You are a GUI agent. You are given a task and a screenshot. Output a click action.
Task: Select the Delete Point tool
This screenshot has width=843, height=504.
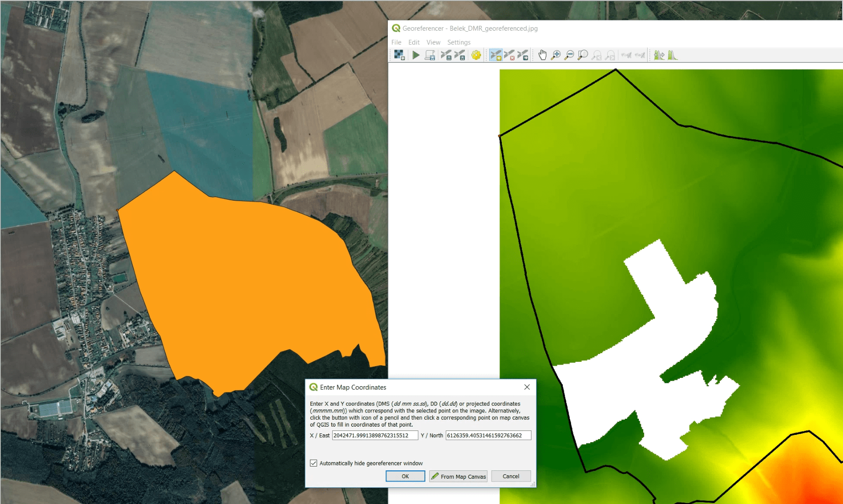[x=509, y=55]
